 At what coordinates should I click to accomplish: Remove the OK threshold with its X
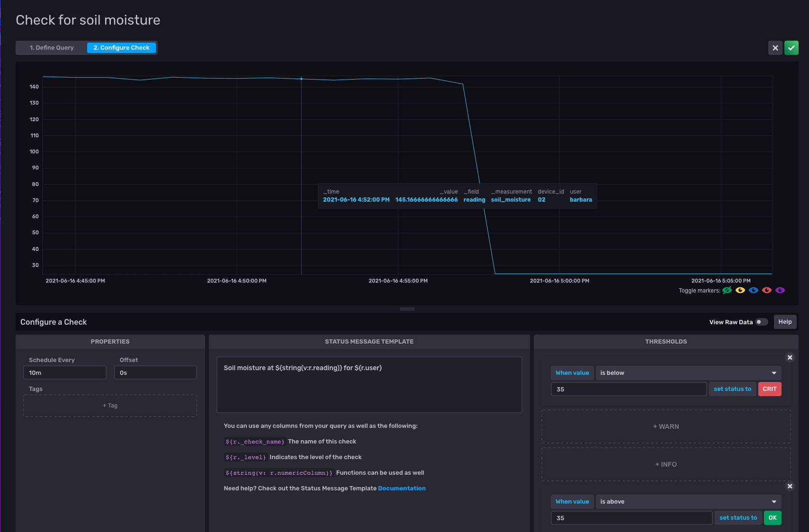click(x=790, y=486)
